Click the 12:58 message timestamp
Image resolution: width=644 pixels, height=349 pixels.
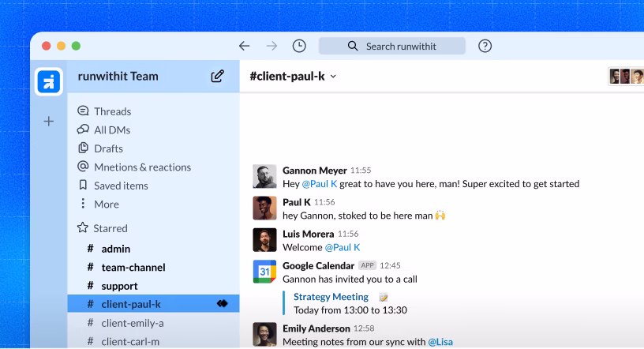click(x=364, y=328)
